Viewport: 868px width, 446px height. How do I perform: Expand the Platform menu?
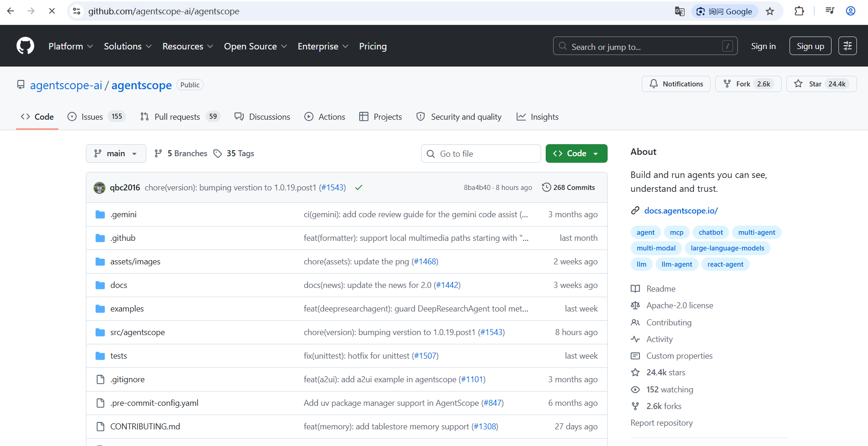click(x=71, y=46)
